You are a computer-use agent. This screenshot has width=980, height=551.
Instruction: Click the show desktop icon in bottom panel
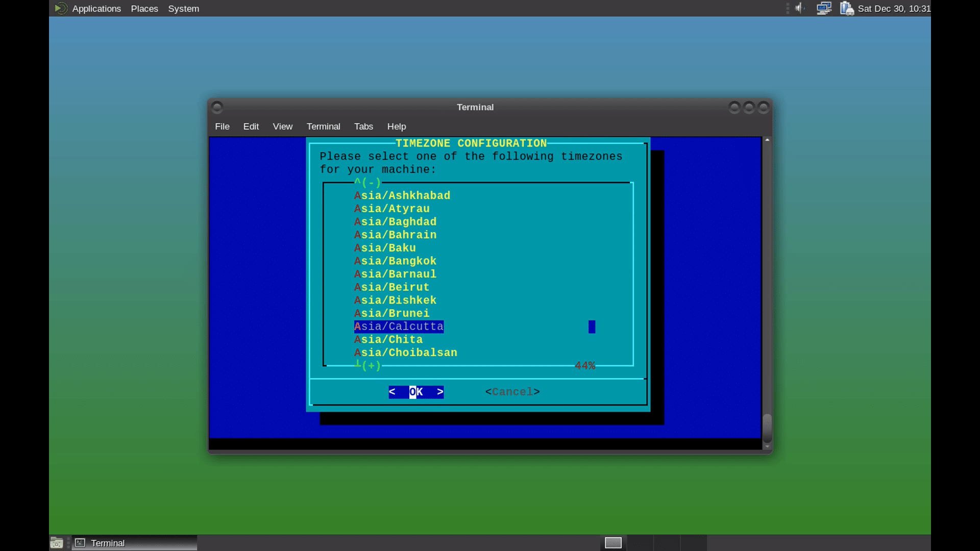56,543
